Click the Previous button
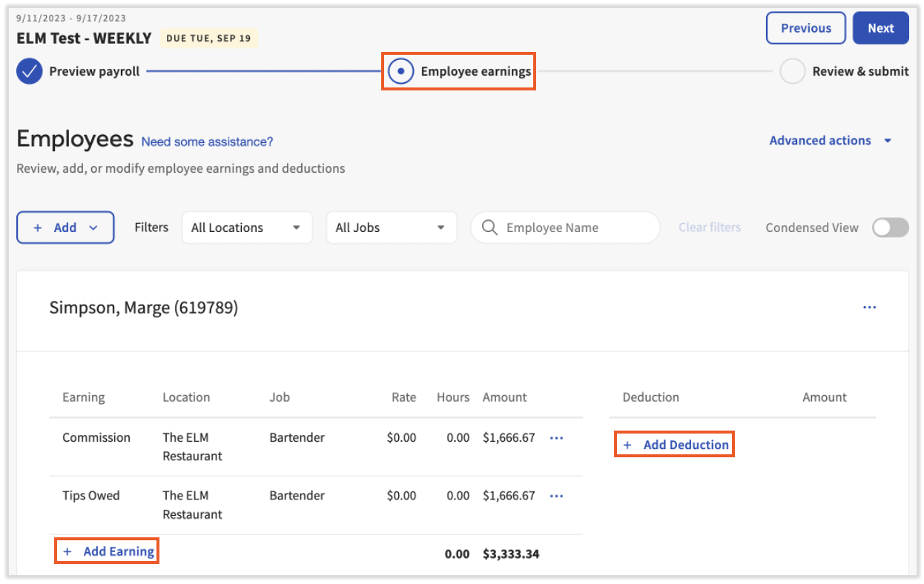The width and height of the screenshot is (924, 584). [805, 27]
